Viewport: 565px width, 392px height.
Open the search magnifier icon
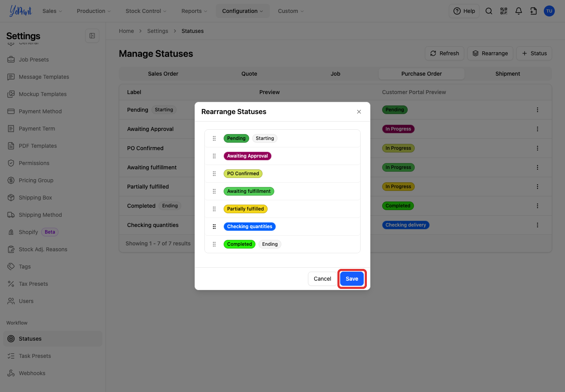point(489,11)
